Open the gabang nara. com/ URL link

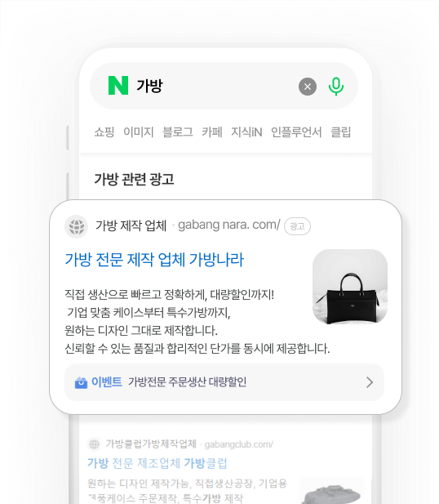click(x=229, y=225)
